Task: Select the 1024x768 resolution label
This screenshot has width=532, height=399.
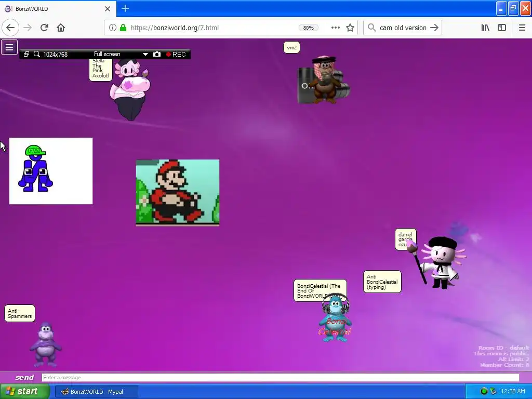Action: pyautogui.click(x=55, y=54)
